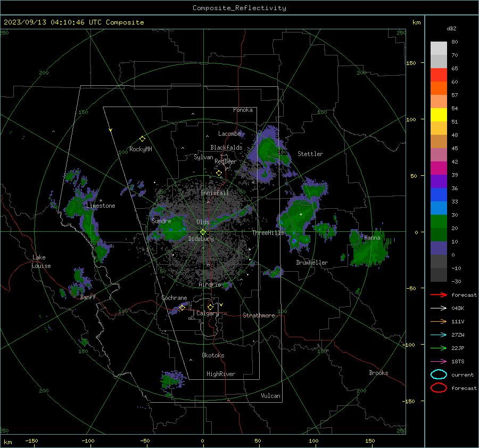
Task: Click the green storm echo beside Hanna
Action: click(x=369, y=249)
